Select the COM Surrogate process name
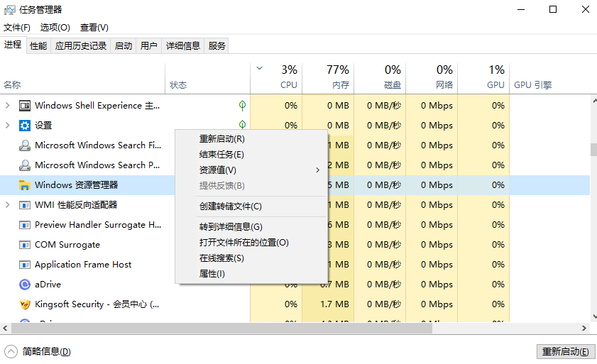This screenshot has height=364, width=597. point(67,245)
